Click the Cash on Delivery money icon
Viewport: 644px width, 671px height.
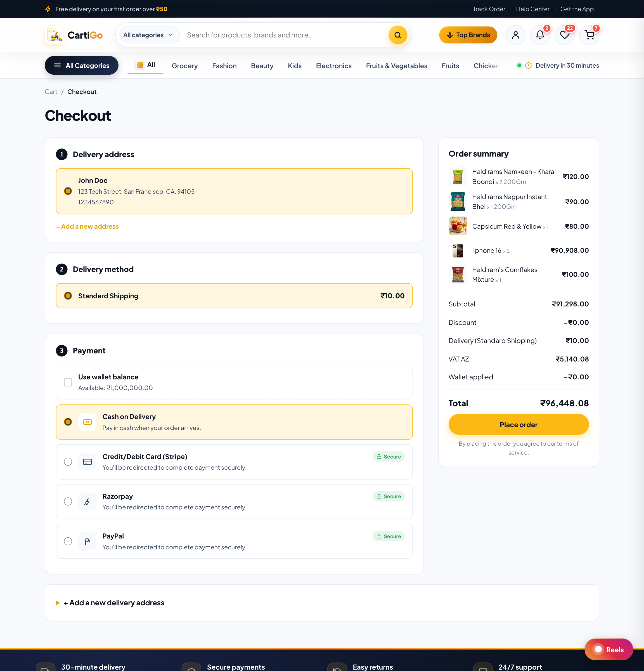(x=87, y=422)
